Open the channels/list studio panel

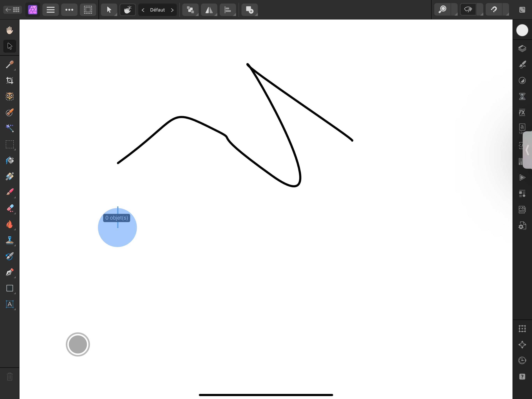(x=522, y=193)
